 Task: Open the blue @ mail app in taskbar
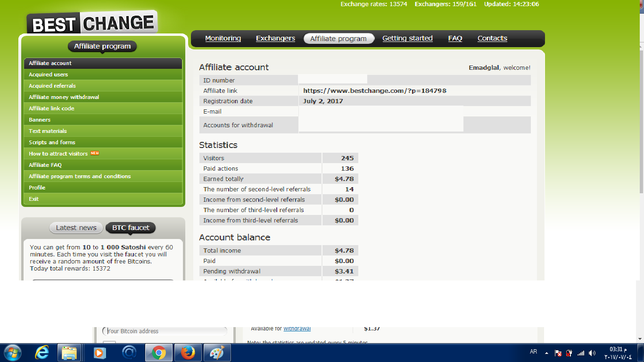click(129, 353)
